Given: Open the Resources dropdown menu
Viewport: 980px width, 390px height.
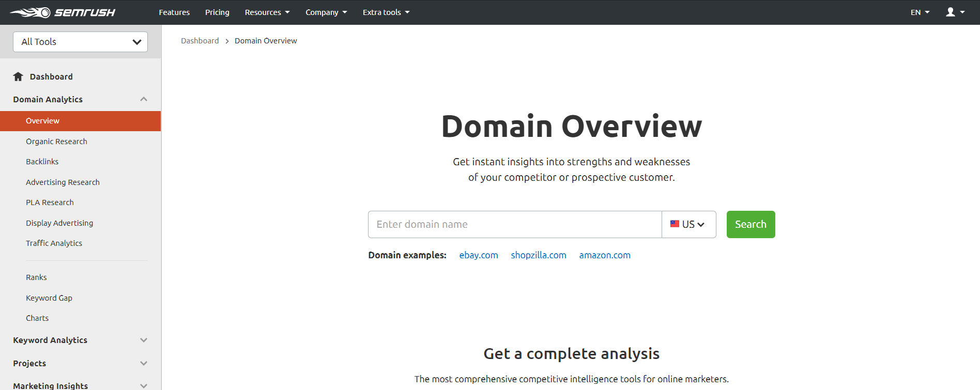Looking at the screenshot, I should (x=267, y=12).
